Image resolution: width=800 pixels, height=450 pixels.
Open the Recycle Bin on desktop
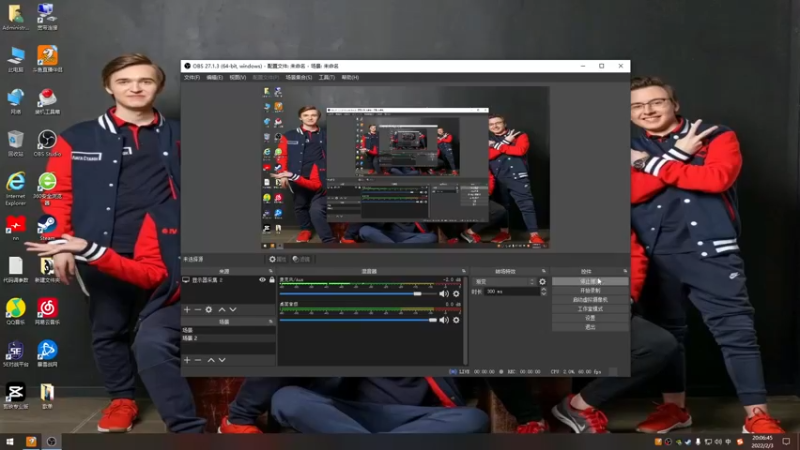(x=15, y=143)
